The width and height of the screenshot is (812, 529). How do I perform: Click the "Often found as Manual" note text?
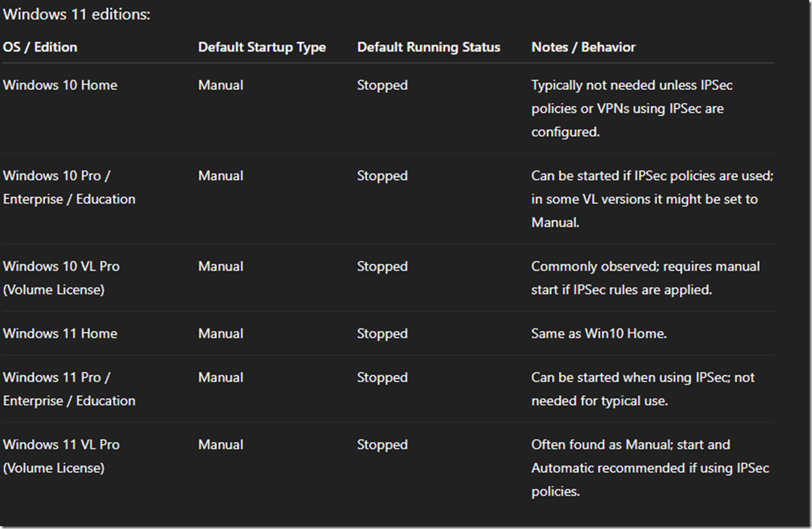(x=631, y=445)
